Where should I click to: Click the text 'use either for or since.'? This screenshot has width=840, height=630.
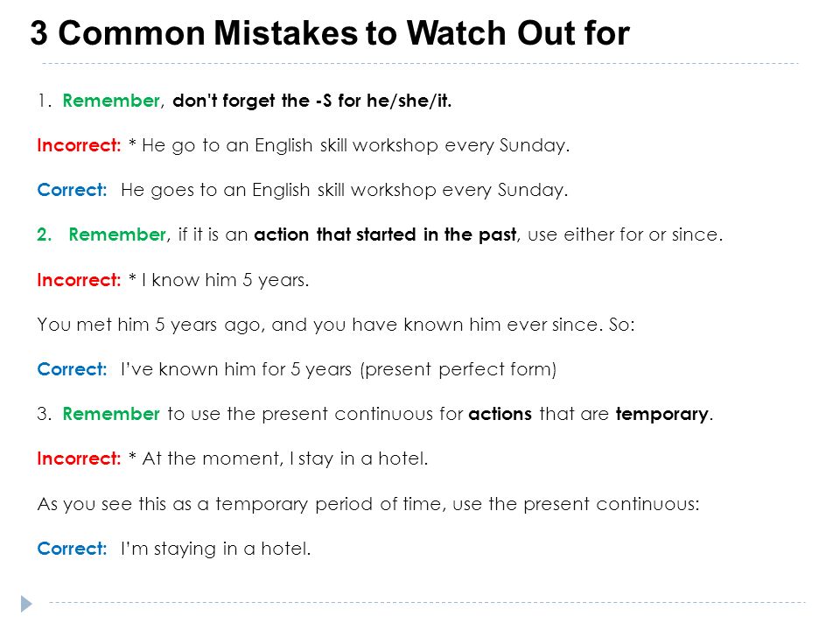[625, 234]
